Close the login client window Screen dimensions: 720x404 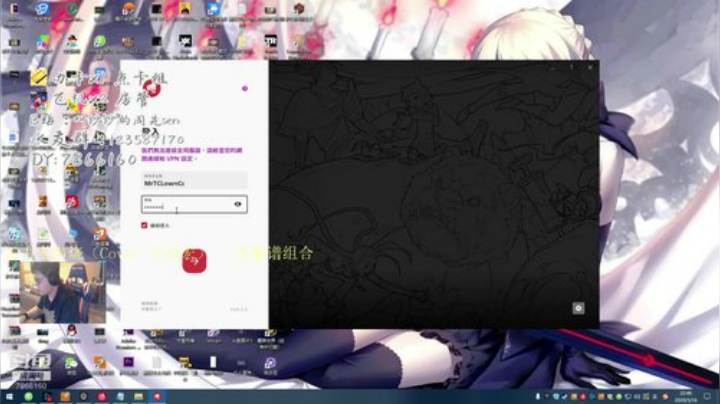pos(590,67)
